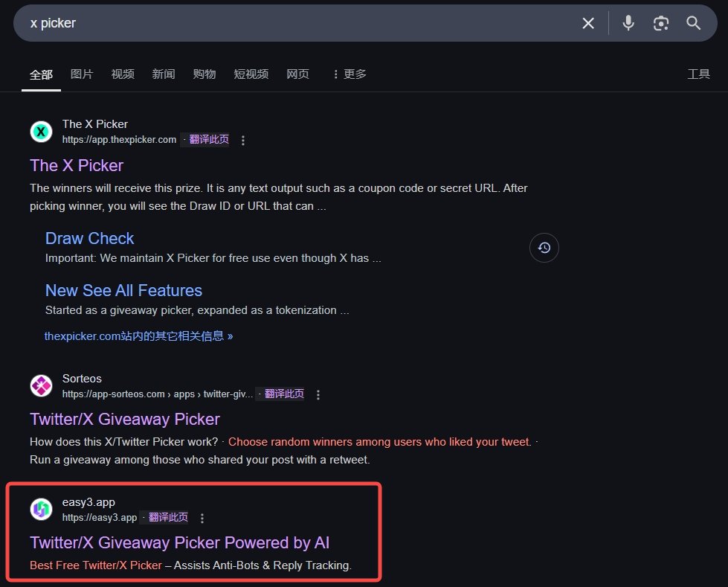728x587 pixels.
Task: Click the "Best Free Twitter/X Picker" snippet text
Action: pyautogui.click(x=96, y=565)
